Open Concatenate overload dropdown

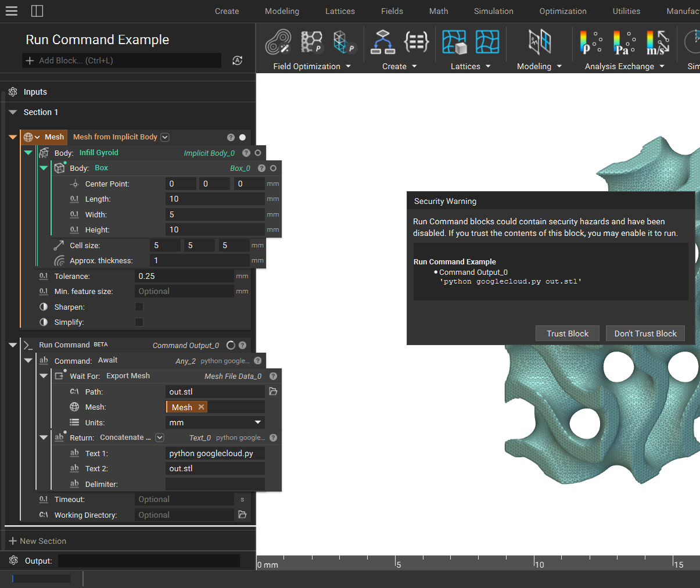[160, 438]
